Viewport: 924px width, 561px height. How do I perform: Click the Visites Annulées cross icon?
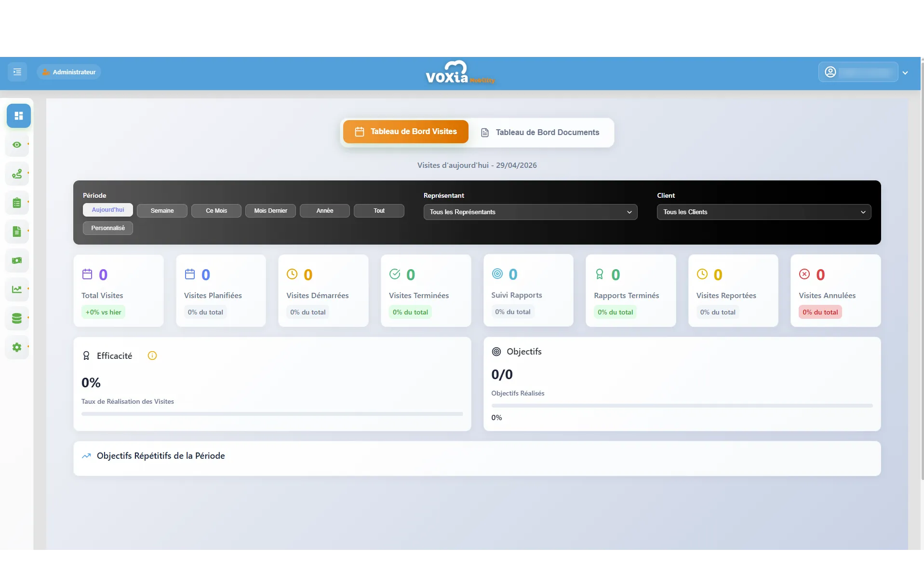804,274
